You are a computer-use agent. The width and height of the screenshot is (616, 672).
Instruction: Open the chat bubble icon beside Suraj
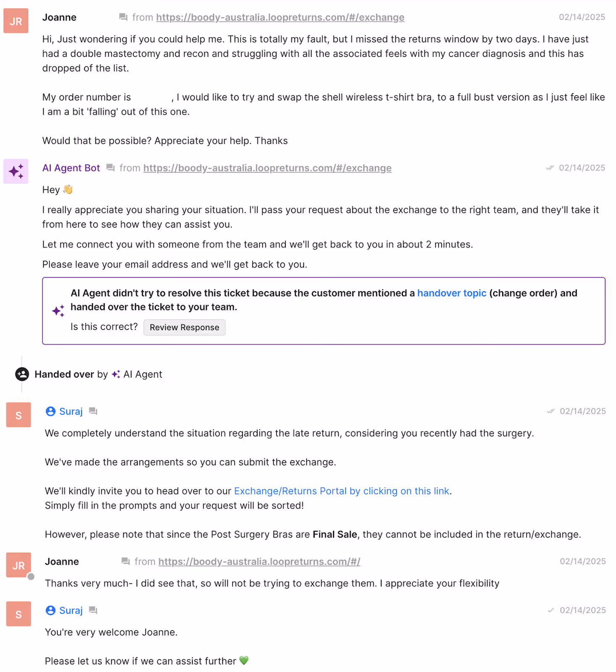pyautogui.click(x=93, y=411)
